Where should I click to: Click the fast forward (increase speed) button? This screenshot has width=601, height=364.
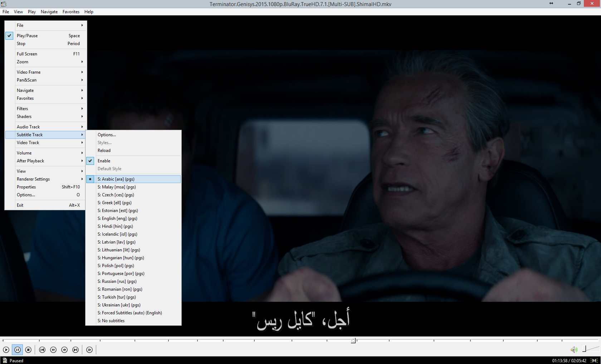[x=64, y=350]
